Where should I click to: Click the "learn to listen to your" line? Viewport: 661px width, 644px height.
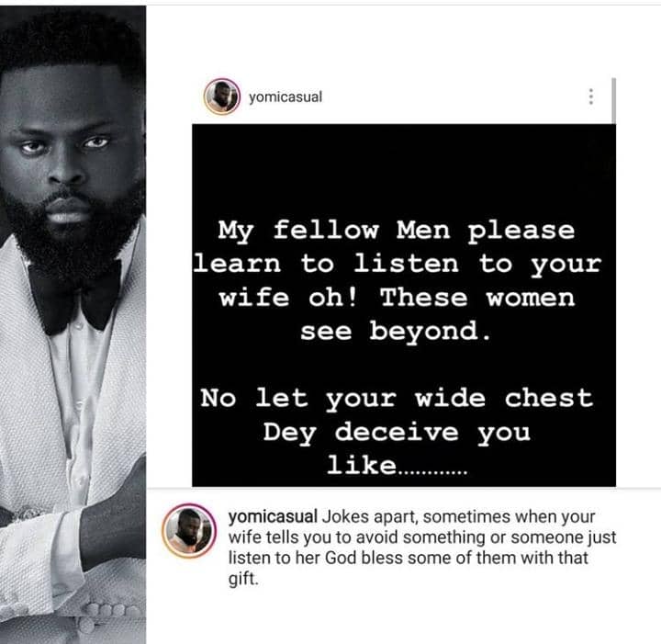[x=398, y=265]
